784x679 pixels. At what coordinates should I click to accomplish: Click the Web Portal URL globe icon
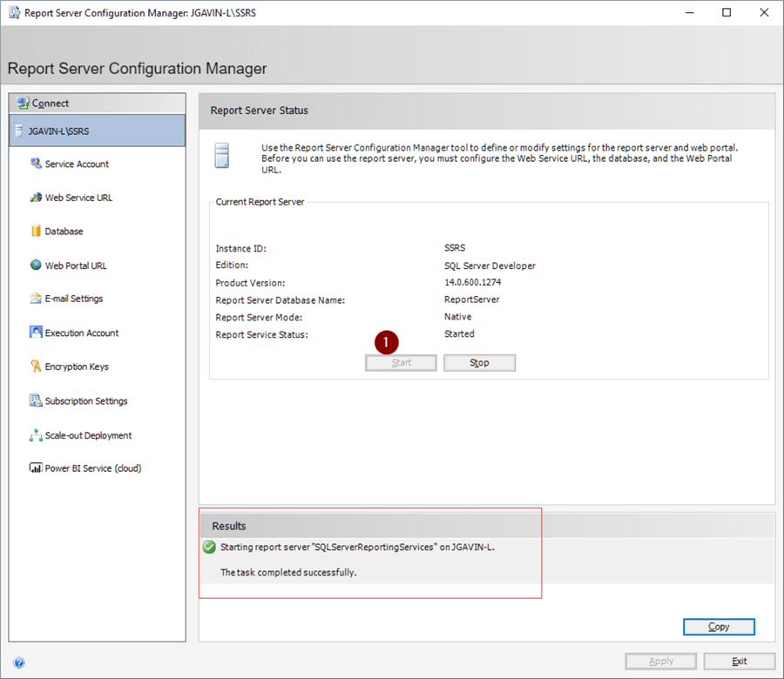click(x=36, y=265)
